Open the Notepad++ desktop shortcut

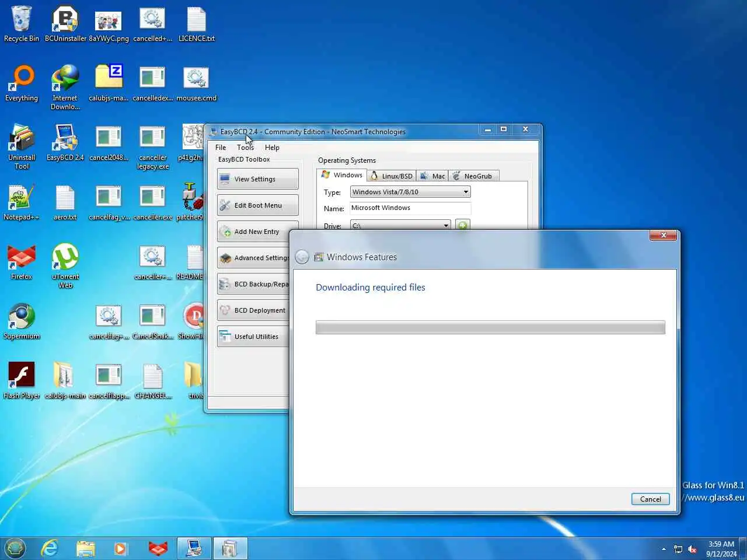pyautogui.click(x=22, y=202)
